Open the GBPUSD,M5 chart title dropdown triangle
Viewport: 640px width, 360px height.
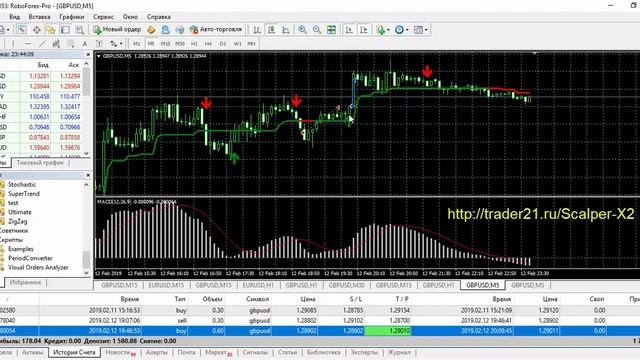98,56
